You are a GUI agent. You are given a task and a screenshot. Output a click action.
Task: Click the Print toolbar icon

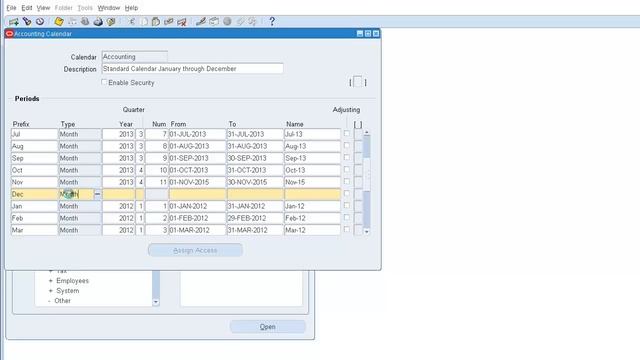[x=98, y=22]
